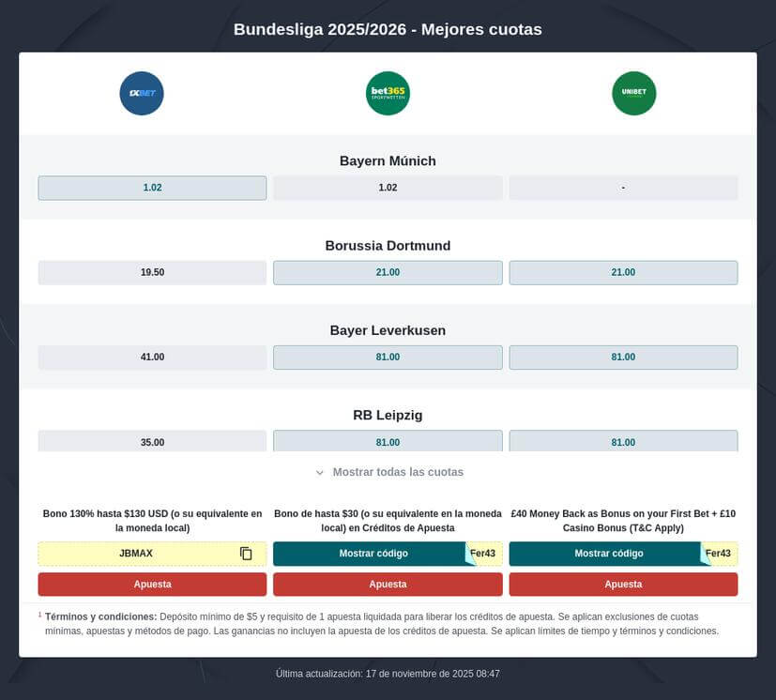
Task: Select RB Leipzig 81.00 odds at bet365
Action: click(388, 441)
